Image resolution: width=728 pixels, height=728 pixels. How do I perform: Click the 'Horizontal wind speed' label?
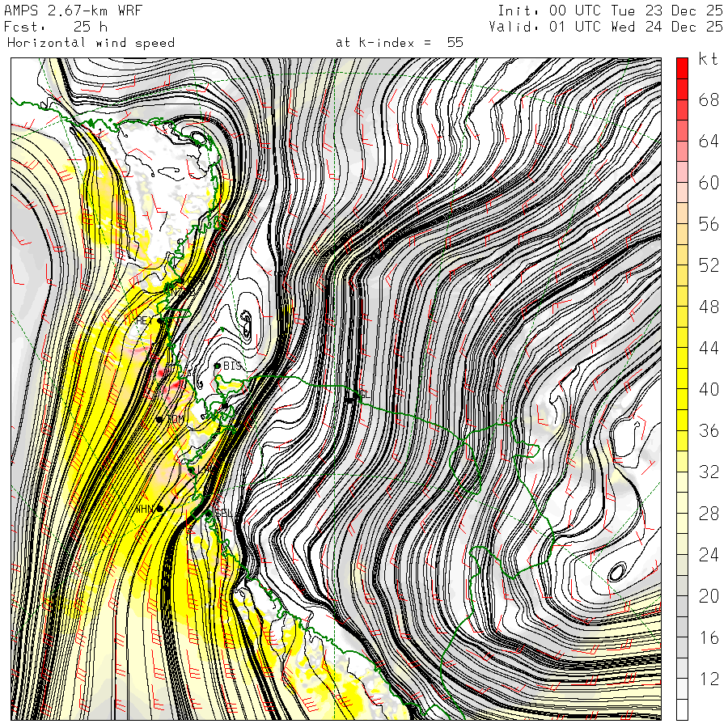(x=91, y=43)
